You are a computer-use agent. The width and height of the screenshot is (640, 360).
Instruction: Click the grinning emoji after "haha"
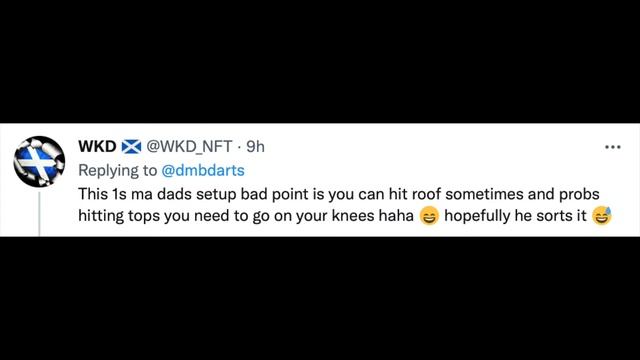(x=429, y=216)
